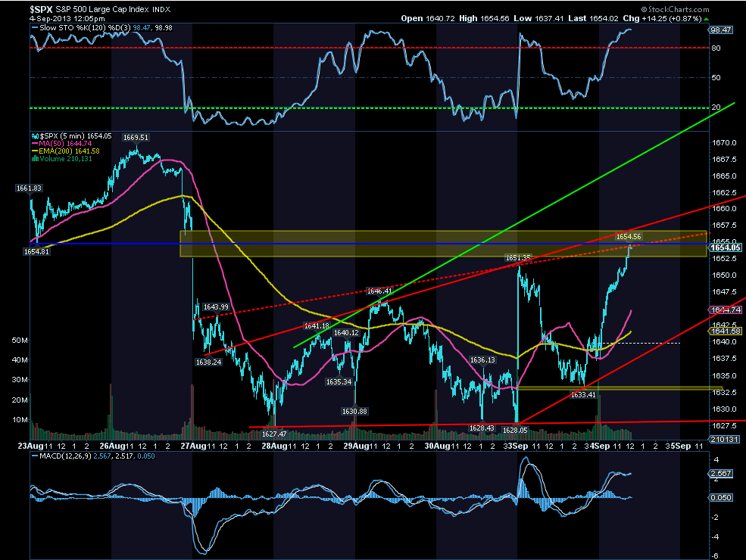Select the 23Aug date on the time axis
Viewport: 746px width, 560px height.
(31, 446)
